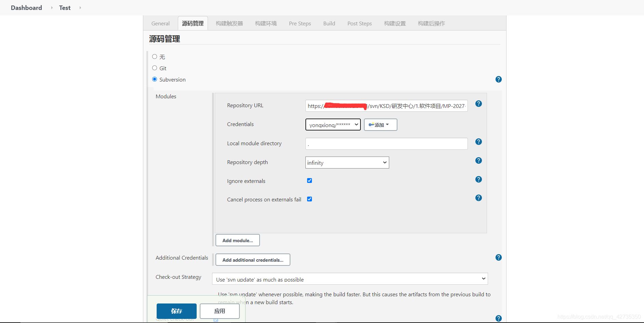Switch to the Pre Steps tab
The height and width of the screenshot is (323, 644).
(x=300, y=23)
